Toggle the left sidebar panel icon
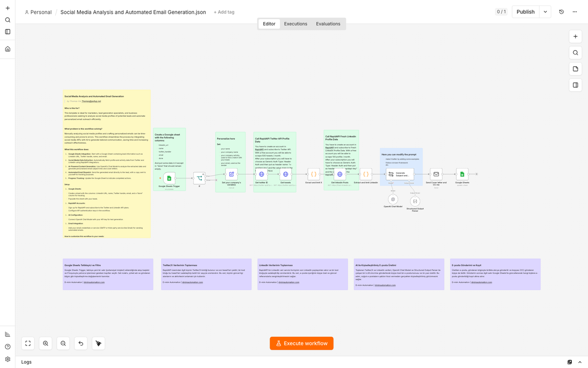 tap(7, 32)
